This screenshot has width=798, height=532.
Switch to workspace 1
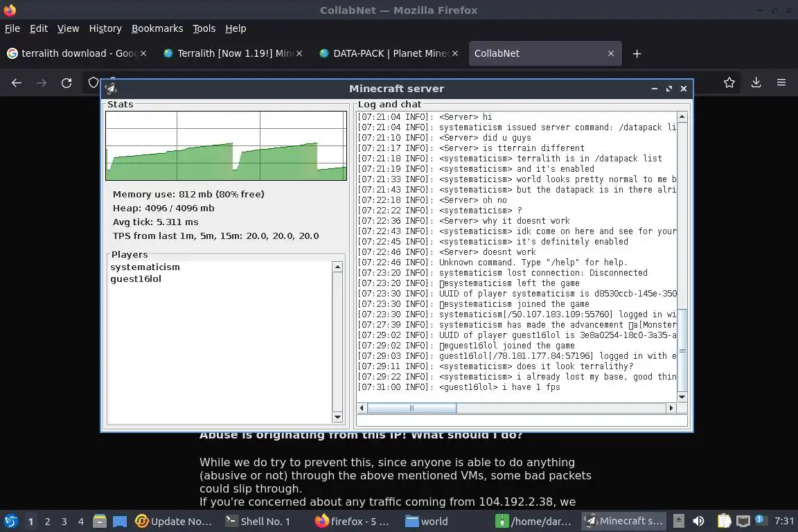(x=30, y=522)
